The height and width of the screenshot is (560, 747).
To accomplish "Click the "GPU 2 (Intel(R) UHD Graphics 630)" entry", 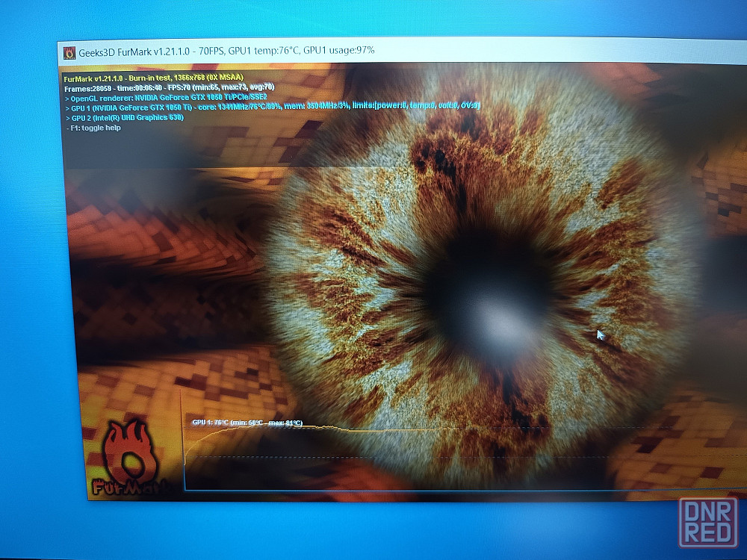I will pos(124,118).
